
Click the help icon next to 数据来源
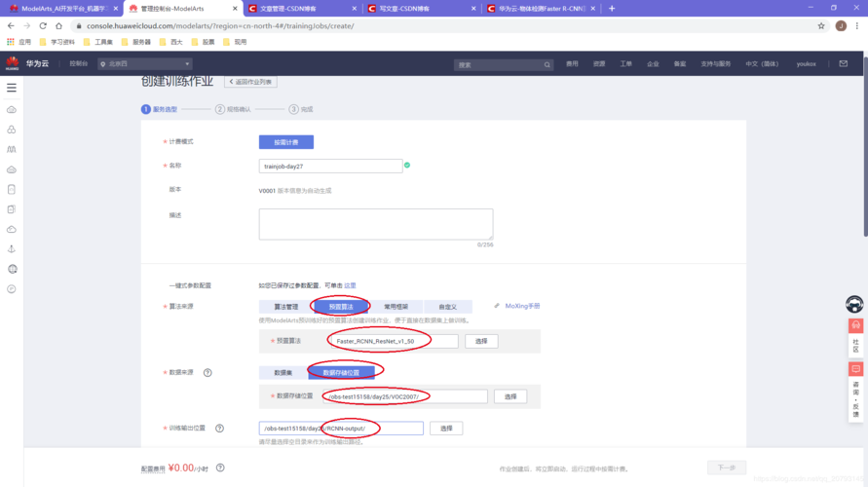pyautogui.click(x=208, y=372)
